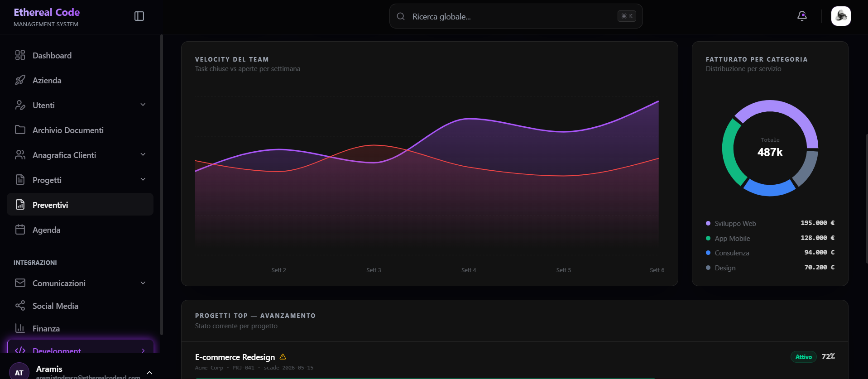Click the Azienda rocket icon
868x379 pixels.
tap(20, 80)
